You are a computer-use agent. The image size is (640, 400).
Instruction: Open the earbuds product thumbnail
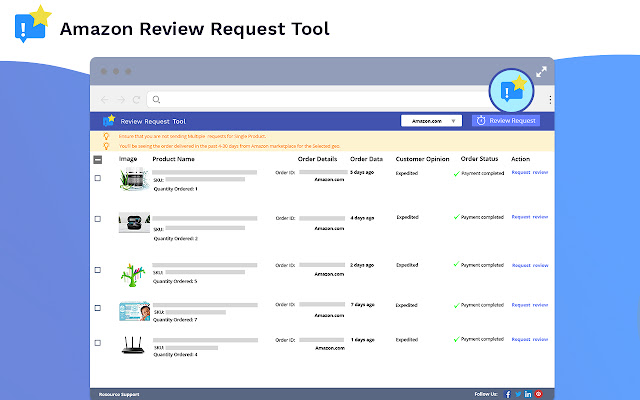tap(134, 222)
